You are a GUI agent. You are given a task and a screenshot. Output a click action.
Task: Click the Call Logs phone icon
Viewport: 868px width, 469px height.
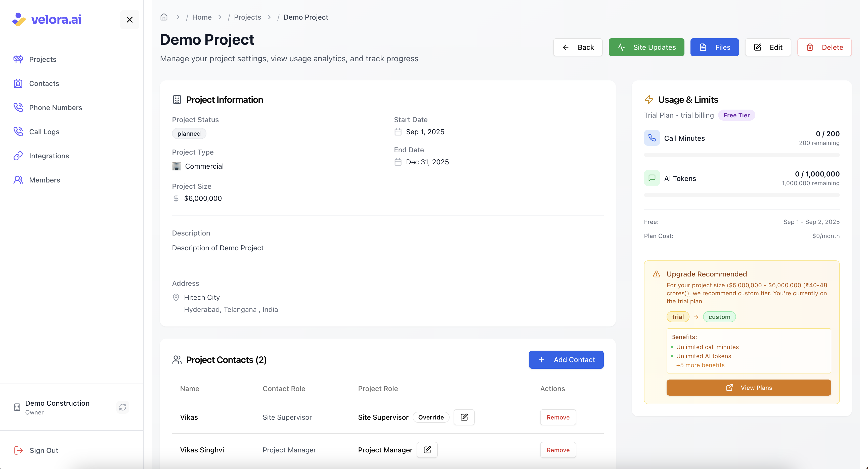18,132
